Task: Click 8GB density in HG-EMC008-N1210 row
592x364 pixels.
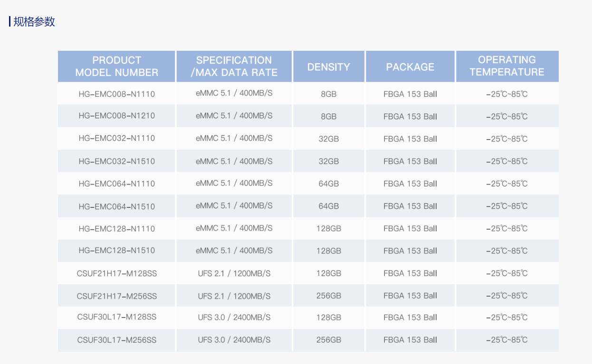Action: [x=329, y=116]
